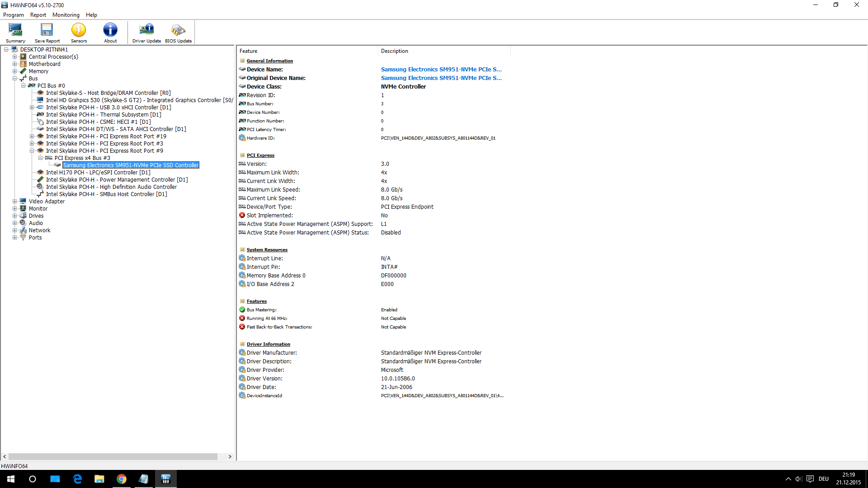Open the Windows Start button
The width and height of the screenshot is (868, 488).
coord(11,479)
